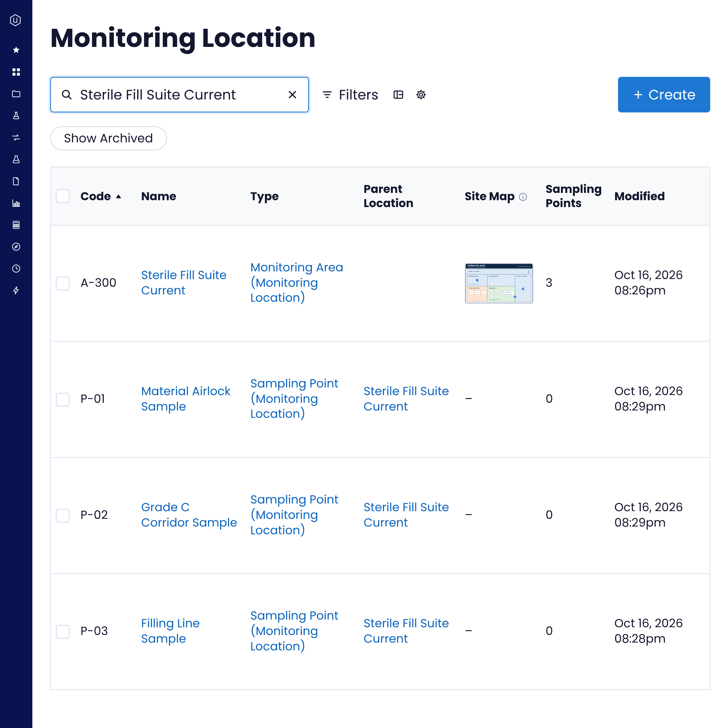Click the Sampling Points column header
Image resolution: width=728 pixels, height=728 pixels.
(x=573, y=196)
